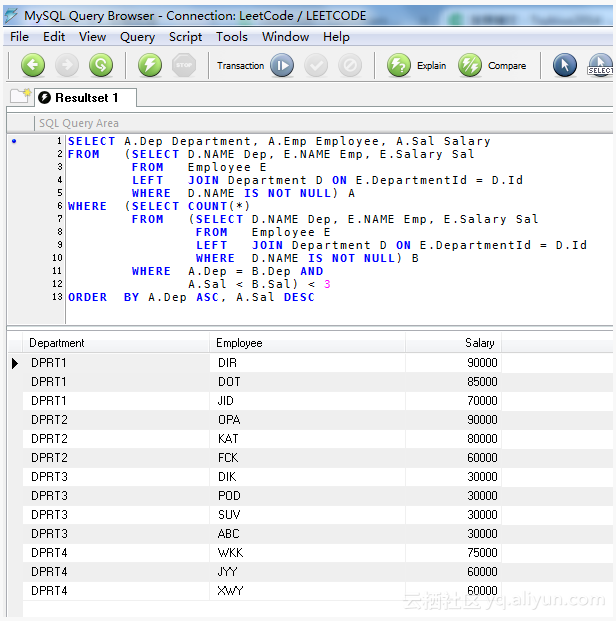Open the Edit menu
This screenshot has width=616, height=621.
[54, 37]
